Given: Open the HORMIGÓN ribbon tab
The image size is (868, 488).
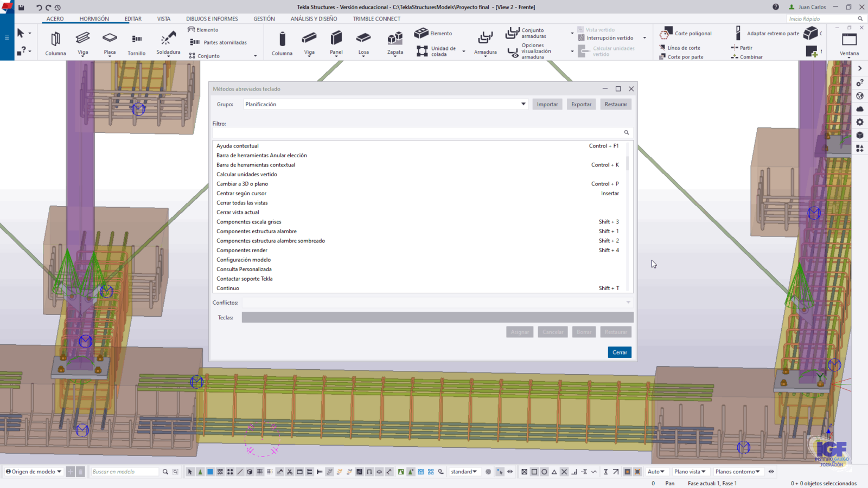Looking at the screenshot, I should (x=94, y=19).
